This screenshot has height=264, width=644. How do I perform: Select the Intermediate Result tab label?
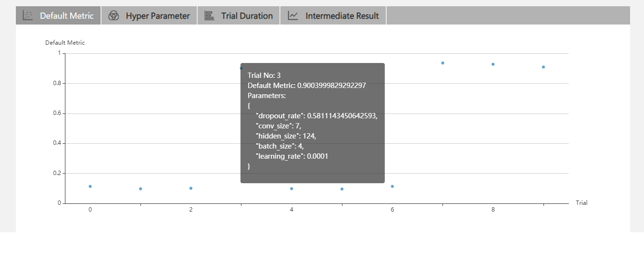point(342,16)
